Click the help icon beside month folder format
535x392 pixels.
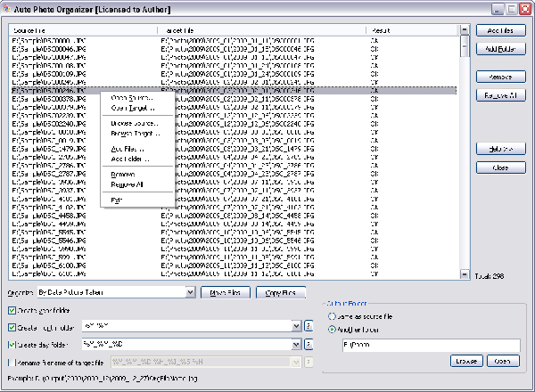click(309, 326)
